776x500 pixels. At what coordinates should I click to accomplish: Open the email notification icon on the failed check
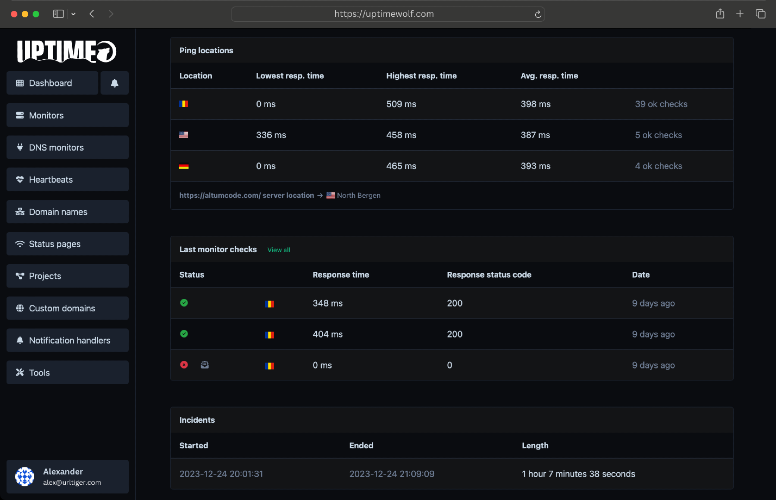204,365
